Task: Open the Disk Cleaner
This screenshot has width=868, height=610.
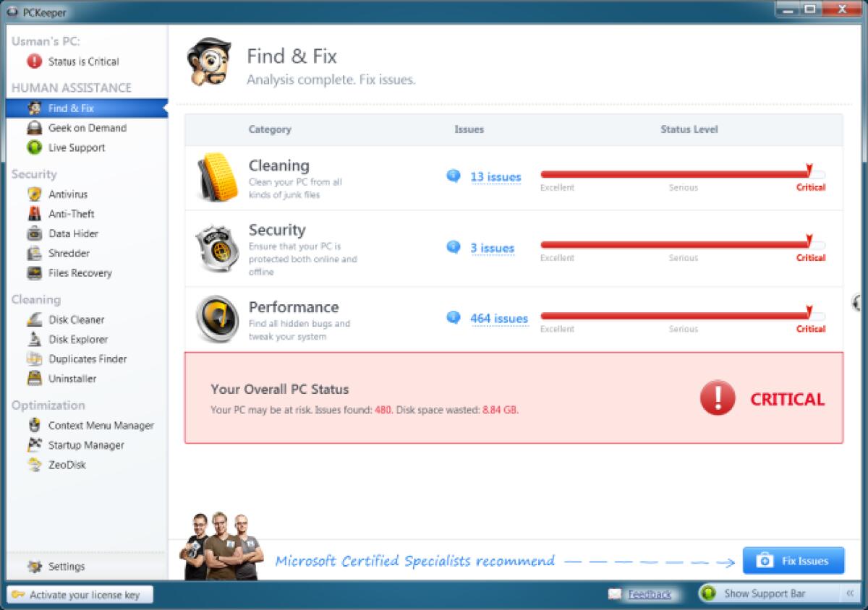Action: click(x=76, y=319)
